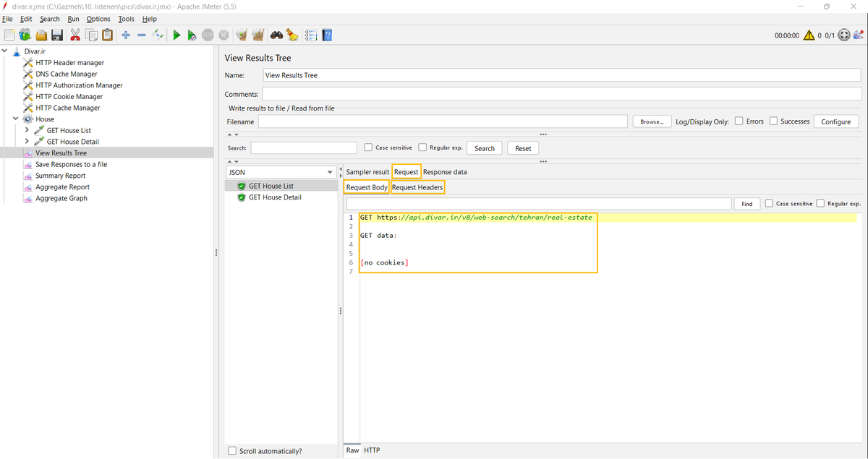Click the Find button
Viewport: 868px width, 459px height.
point(747,204)
